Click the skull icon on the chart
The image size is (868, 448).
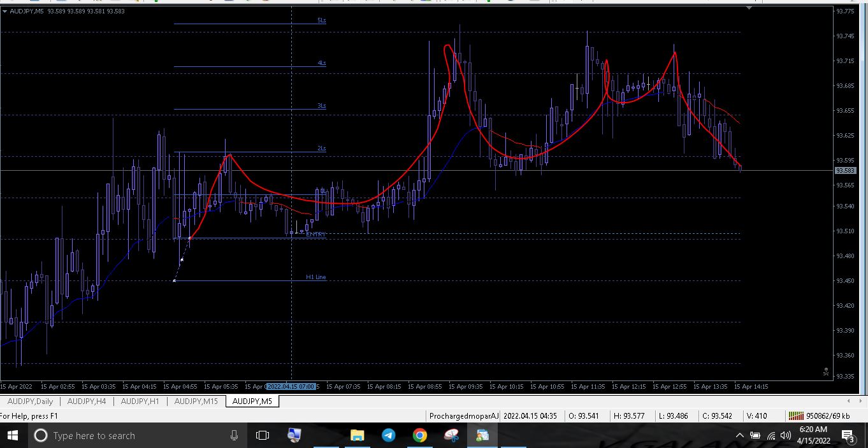point(826,372)
